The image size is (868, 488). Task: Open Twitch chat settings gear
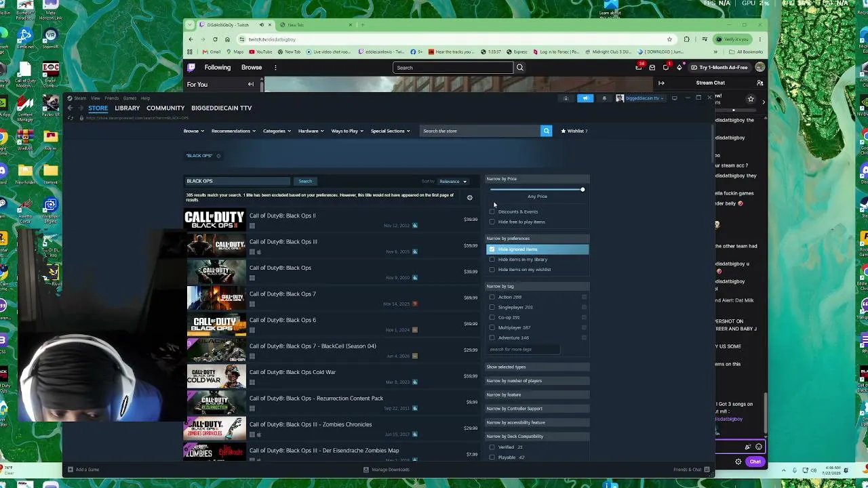click(738, 462)
